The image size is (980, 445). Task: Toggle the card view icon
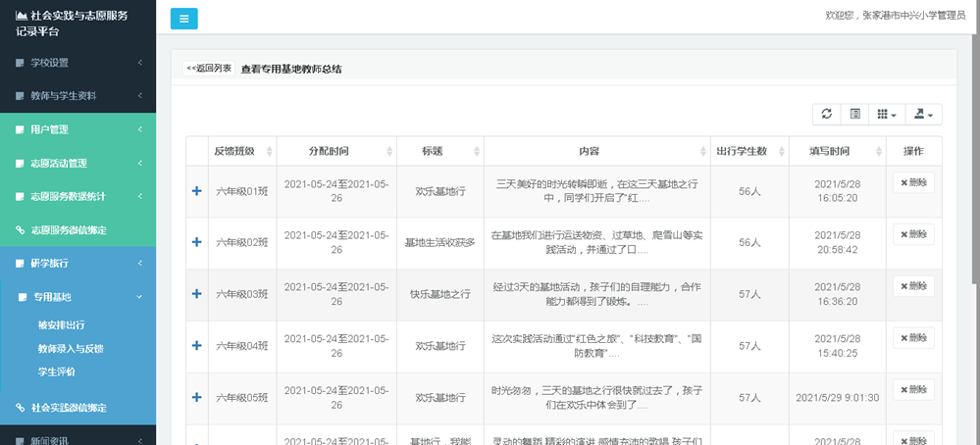point(855,115)
